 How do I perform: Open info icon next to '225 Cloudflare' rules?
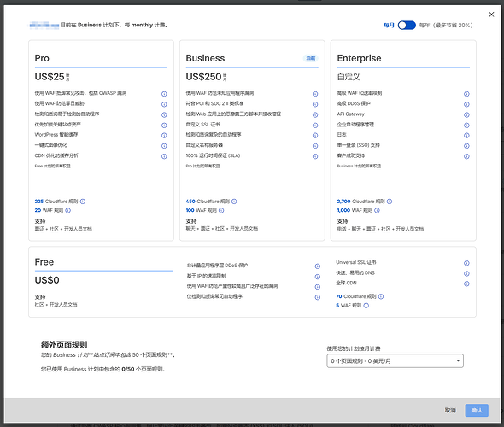[x=83, y=202]
